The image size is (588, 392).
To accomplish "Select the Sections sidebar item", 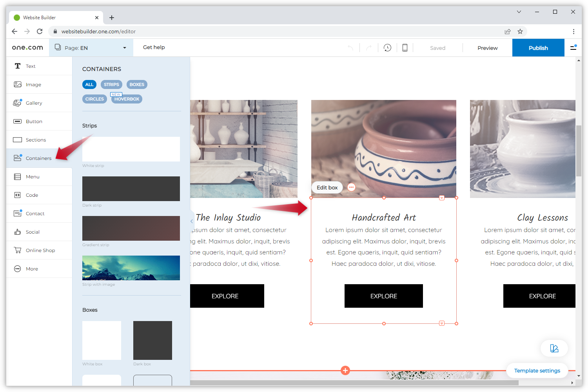I will (36, 140).
